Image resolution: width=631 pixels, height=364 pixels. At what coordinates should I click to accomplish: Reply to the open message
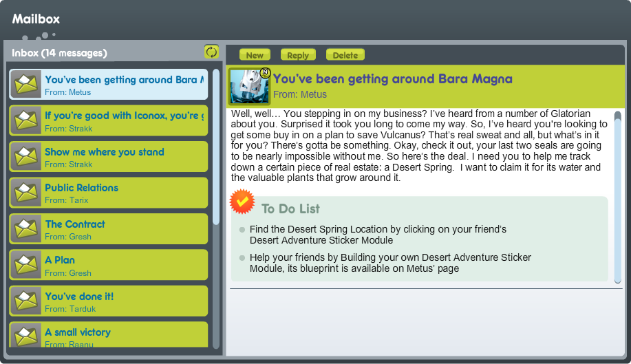click(298, 55)
